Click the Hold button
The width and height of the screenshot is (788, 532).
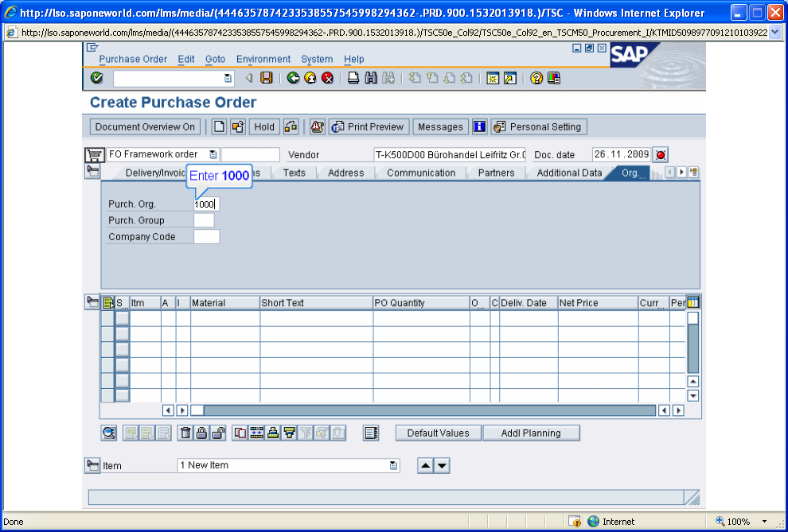coord(264,127)
